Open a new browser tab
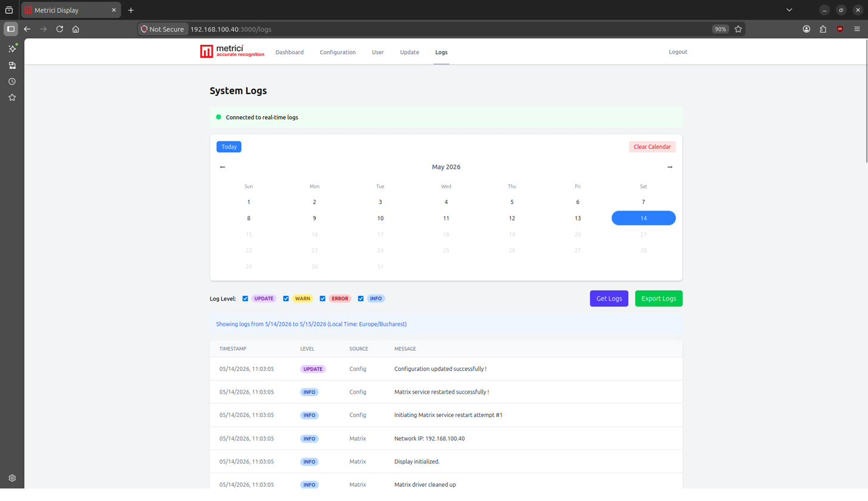Image resolution: width=868 pixels, height=501 pixels. point(131,10)
